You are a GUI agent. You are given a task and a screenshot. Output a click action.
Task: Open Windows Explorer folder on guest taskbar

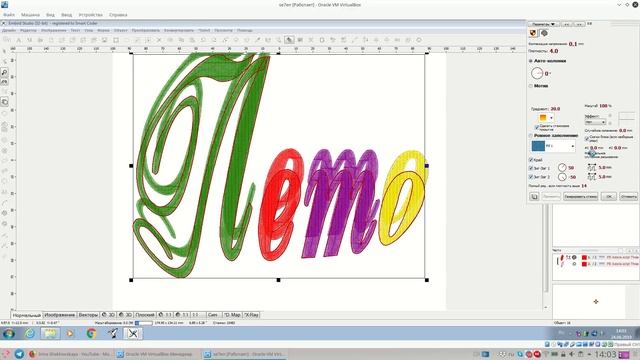[50, 333]
